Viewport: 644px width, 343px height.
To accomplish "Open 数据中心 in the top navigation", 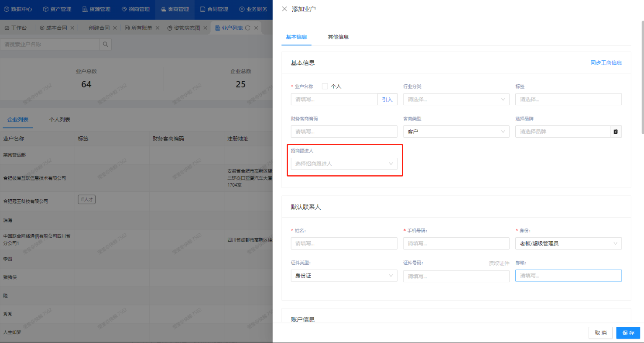I will coord(18,9).
